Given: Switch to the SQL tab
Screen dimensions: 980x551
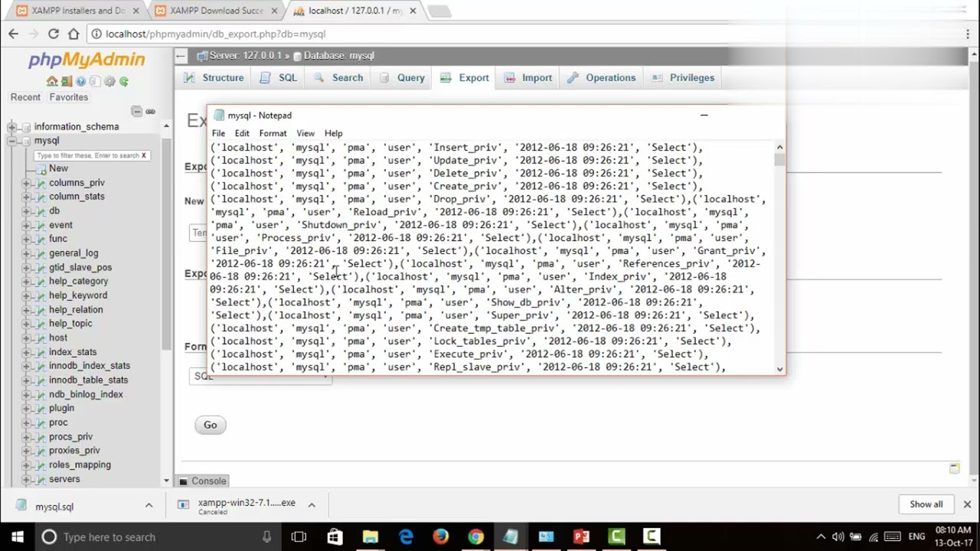Looking at the screenshot, I should pos(279,78).
